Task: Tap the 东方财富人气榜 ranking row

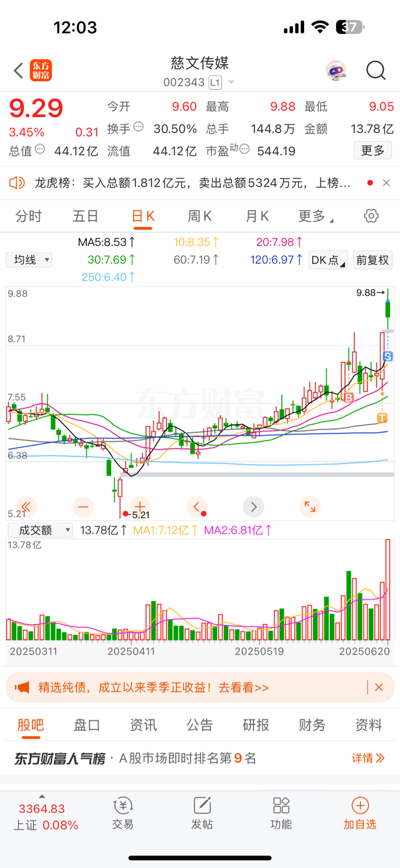Action: (200, 758)
